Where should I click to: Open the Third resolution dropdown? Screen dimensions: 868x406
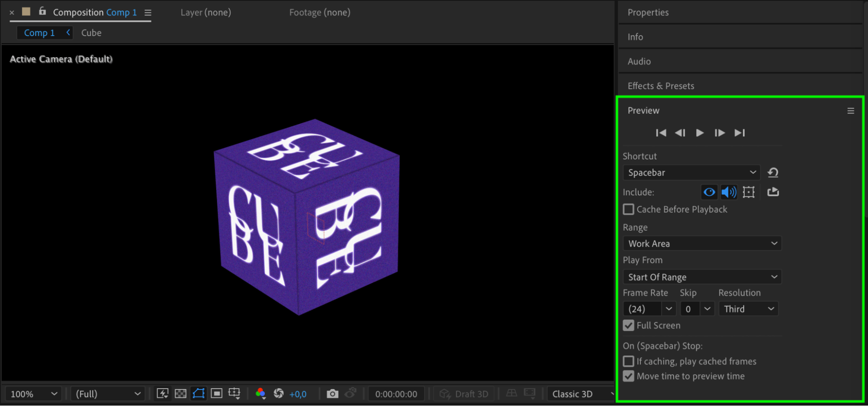tap(748, 309)
